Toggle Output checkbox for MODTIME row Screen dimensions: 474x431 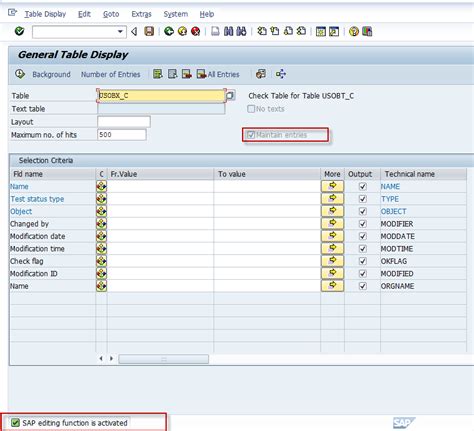point(363,249)
